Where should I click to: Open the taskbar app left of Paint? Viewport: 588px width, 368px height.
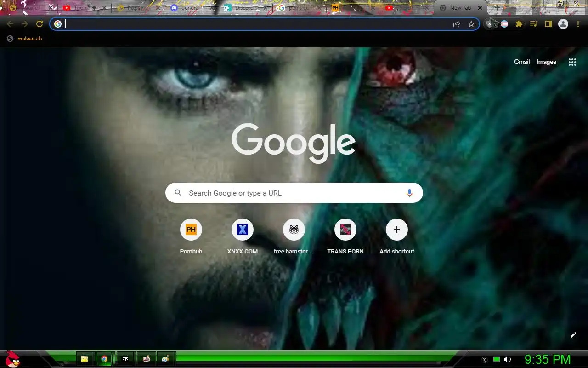(x=146, y=359)
